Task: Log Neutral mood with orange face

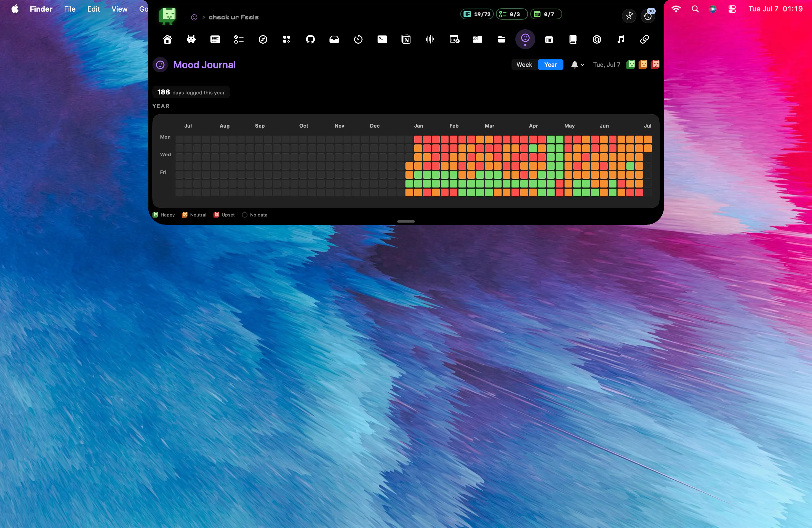Action: click(643, 64)
